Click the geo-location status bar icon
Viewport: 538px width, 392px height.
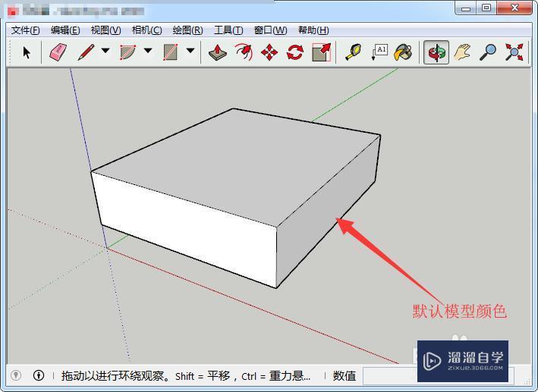(15, 375)
